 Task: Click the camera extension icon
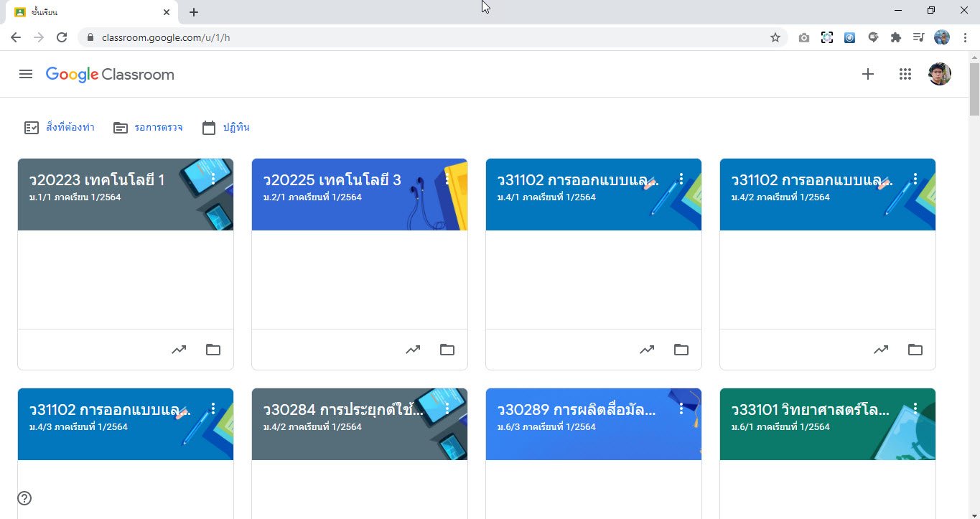[x=804, y=37]
